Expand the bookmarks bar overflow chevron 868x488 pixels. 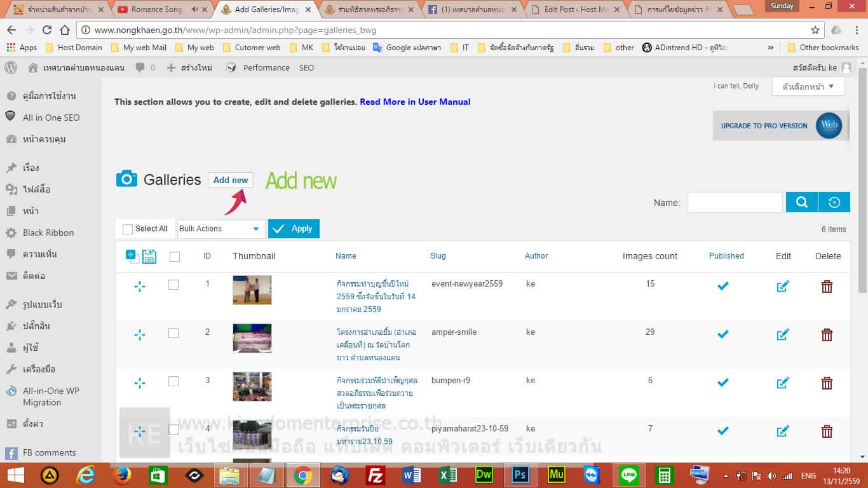tap(771, 48)
